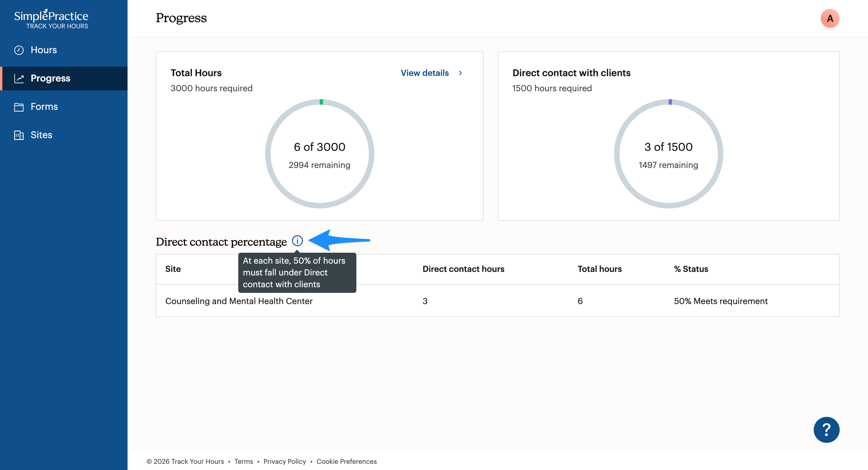Click the Direct contact hours column header

click(x=463, y=269)
